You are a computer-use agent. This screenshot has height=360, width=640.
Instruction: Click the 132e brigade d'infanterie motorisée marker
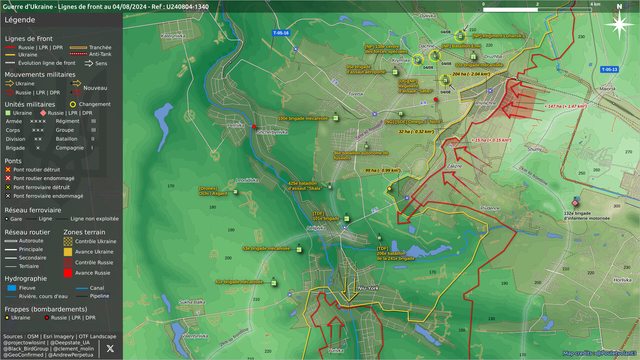575,203
